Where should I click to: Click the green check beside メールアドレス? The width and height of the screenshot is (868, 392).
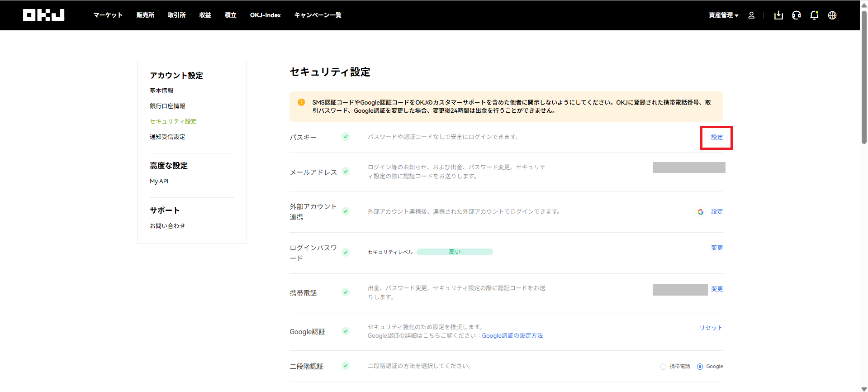346,172
